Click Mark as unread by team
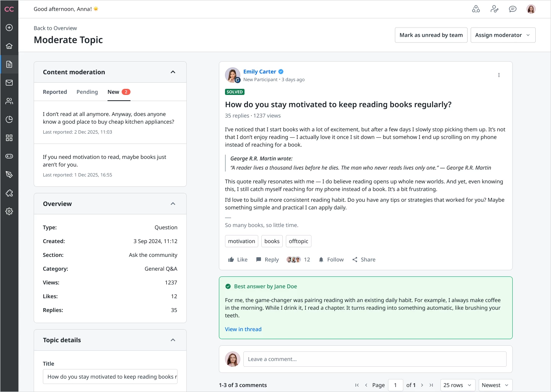Screen dimensions: 551x392 click(x=431, y=35)
